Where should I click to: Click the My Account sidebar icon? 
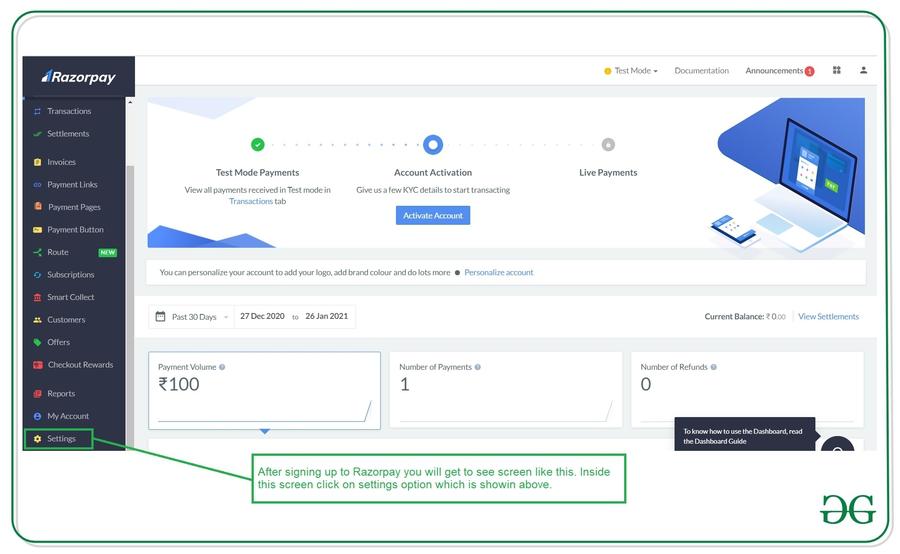(37, 416)
